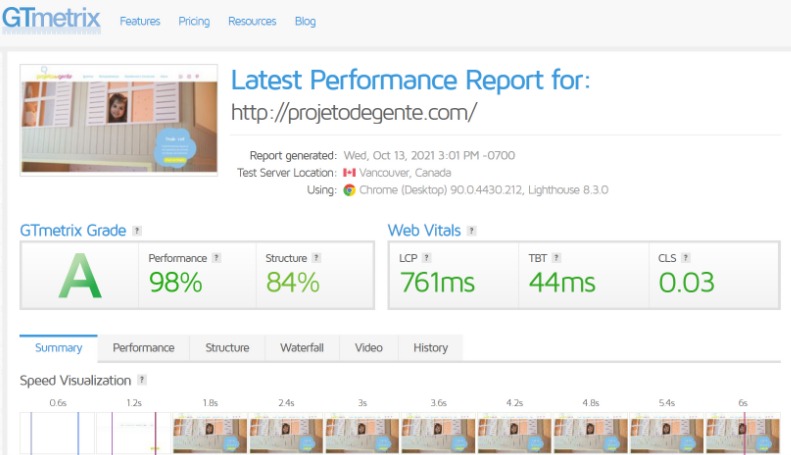
Task: Click help icon next to LCP
Action: [x=427, y=258]
